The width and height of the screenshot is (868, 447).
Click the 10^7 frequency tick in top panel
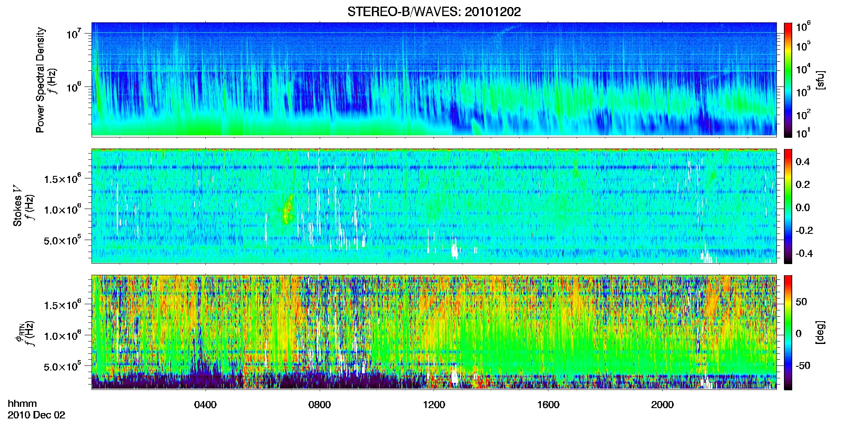click(74, 34)
